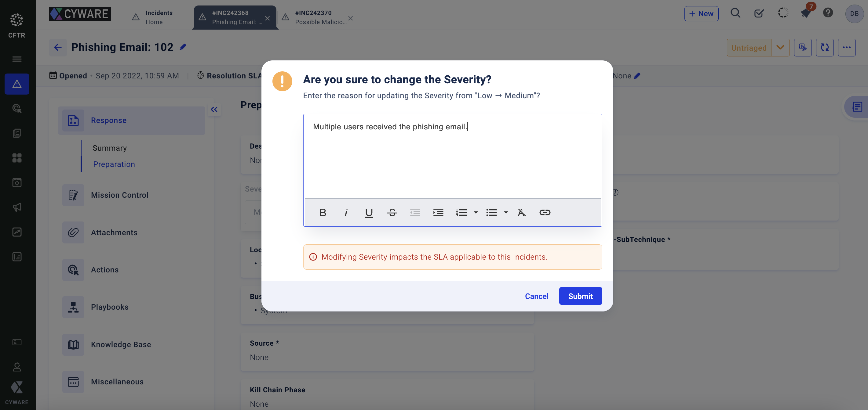Open the Playbooks section

point(110,307)
